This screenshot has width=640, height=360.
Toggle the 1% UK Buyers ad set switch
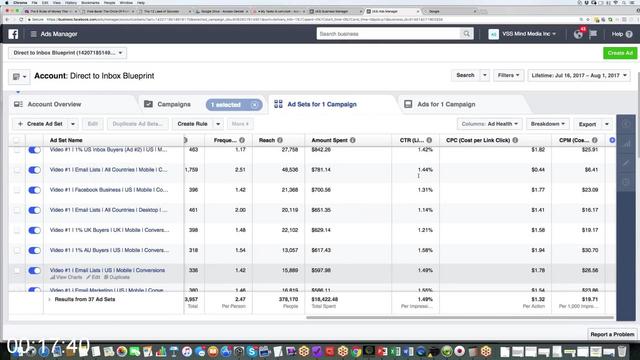coord(34,230)
